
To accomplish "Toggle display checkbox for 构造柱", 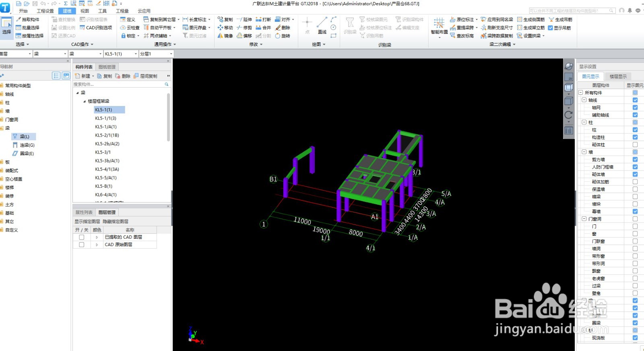I will point(635,137).
